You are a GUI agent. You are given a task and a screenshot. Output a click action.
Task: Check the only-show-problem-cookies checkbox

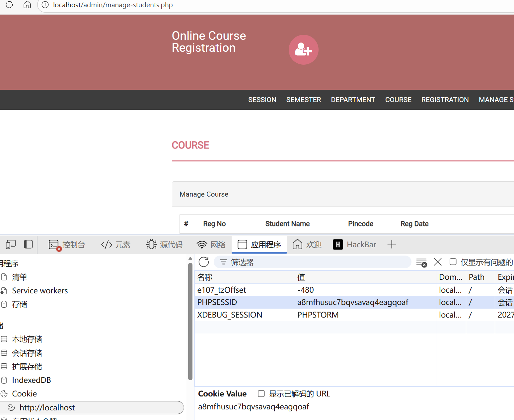(453, 262)
